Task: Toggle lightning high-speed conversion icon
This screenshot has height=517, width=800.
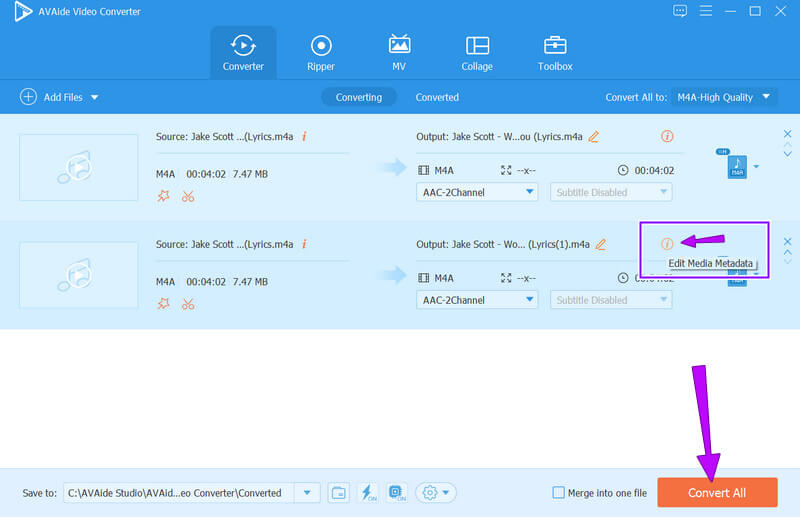Action: click(x=368, y=493)
